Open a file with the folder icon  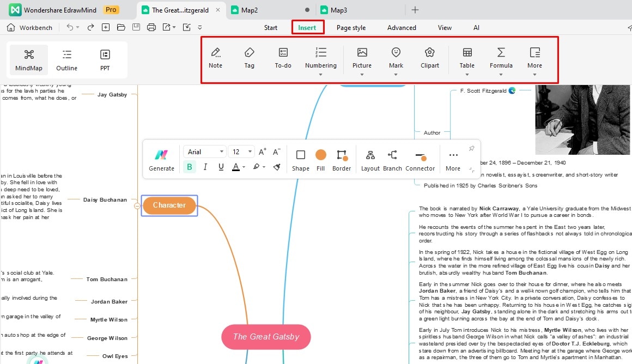121,27
